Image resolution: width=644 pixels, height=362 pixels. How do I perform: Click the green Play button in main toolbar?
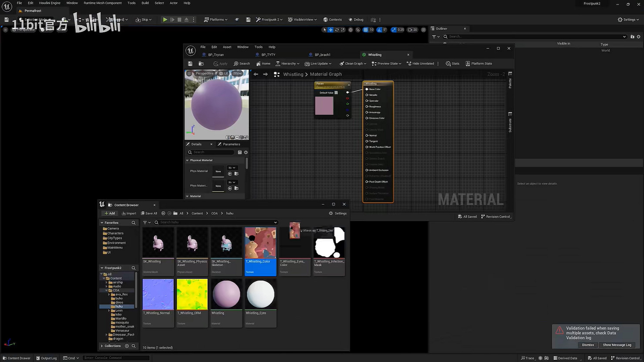(165, 20)
